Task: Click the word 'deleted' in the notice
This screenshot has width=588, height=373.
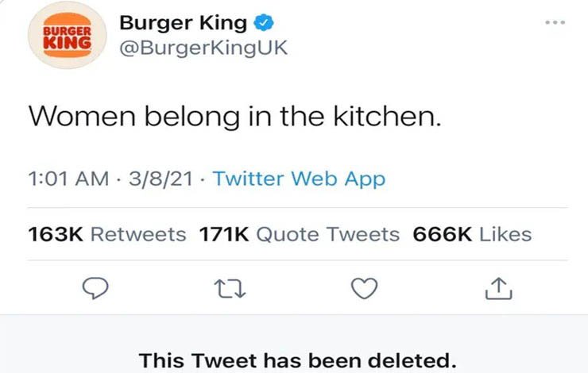Action: click(x=415, y=359)
